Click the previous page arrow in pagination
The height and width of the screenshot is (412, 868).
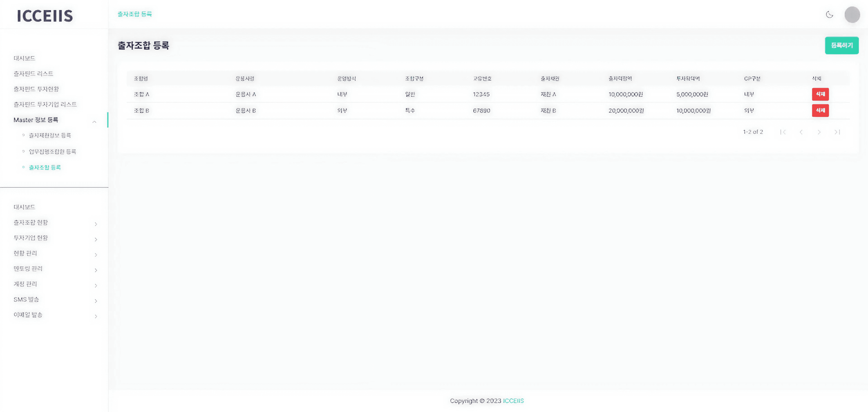[x=801, y=132]
